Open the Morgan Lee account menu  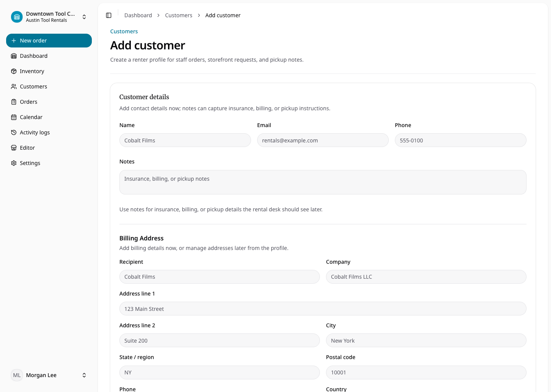pos(49,375)
